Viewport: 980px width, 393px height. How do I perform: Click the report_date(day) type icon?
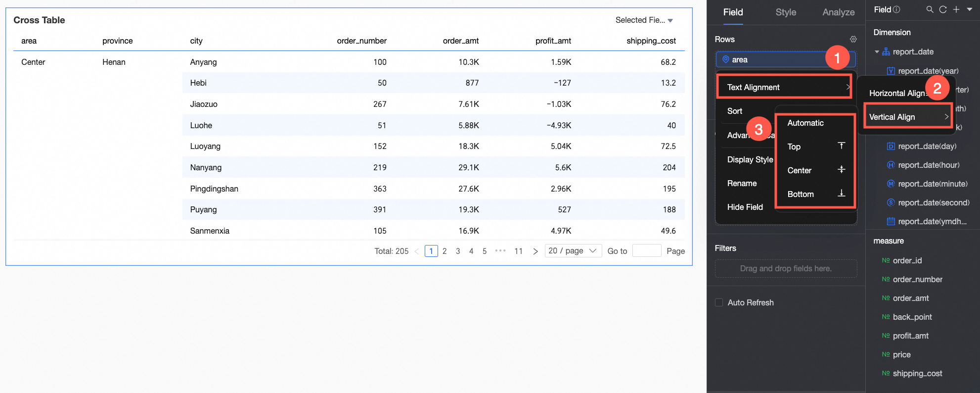click(x=891, y=146)
